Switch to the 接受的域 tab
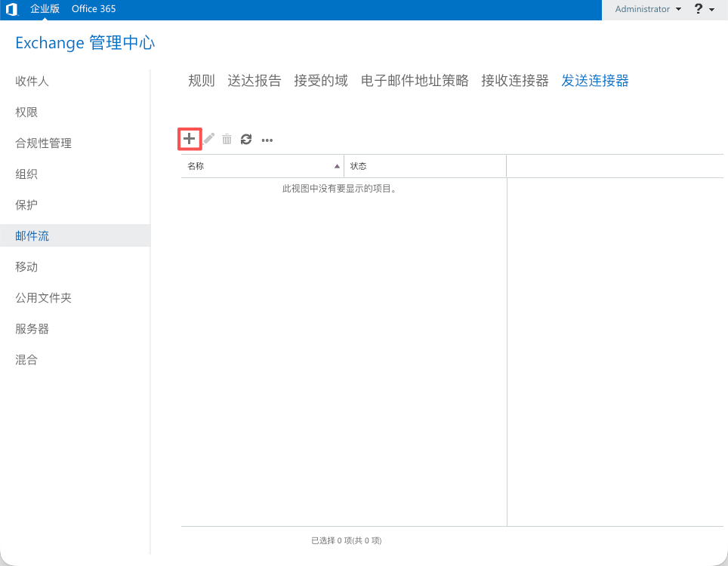 321,81
